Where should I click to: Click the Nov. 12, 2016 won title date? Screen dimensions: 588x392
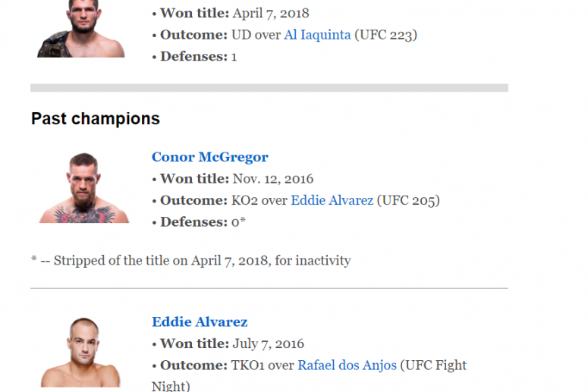[x=273, y=179]
